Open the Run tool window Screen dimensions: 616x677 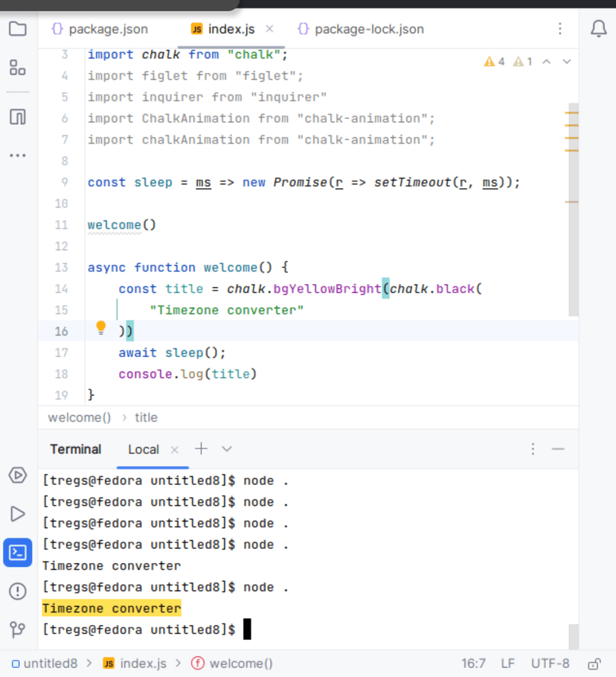pos(17,514)
